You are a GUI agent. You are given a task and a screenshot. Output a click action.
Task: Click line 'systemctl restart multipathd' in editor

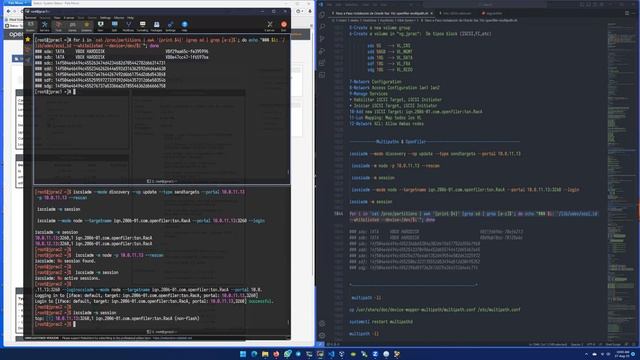click(381, 322)
